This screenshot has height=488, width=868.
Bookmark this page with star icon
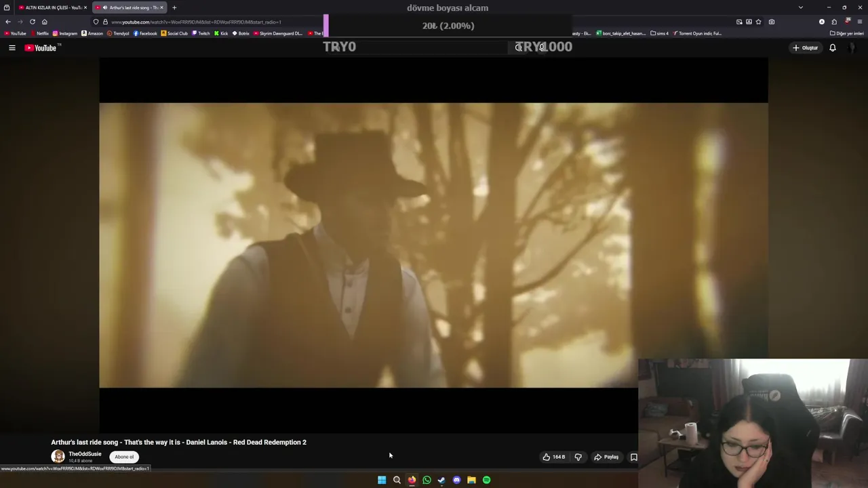click(x=758, y=22)
